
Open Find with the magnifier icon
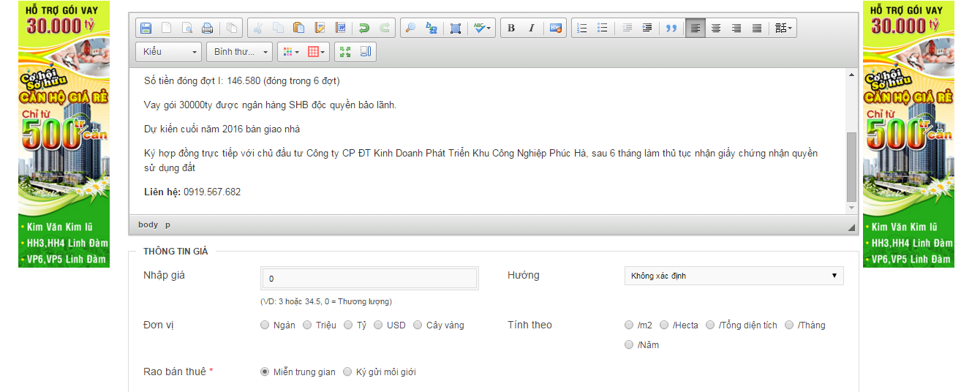tap(410, 29)
